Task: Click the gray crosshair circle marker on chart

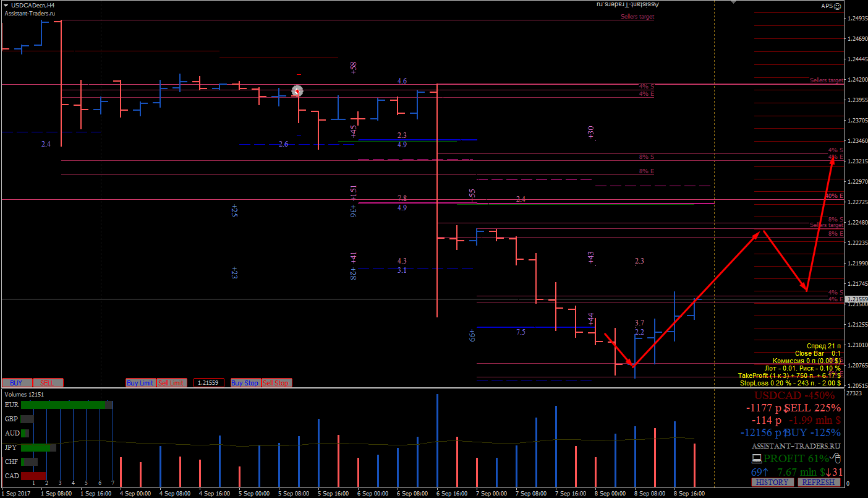Action: click(297, 91)
